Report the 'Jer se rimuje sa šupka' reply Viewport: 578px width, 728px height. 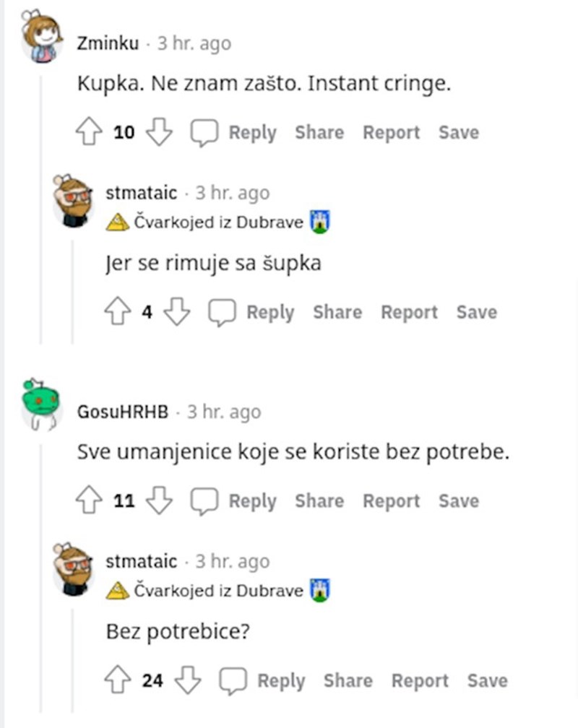click(x=409, y=313)
